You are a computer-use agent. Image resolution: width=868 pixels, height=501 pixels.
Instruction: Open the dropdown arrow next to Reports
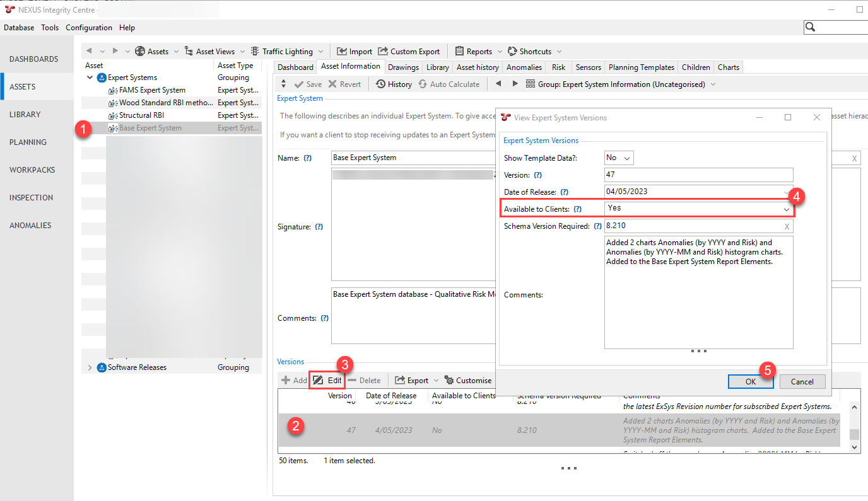pyautogui.click(x=500, y=52)
